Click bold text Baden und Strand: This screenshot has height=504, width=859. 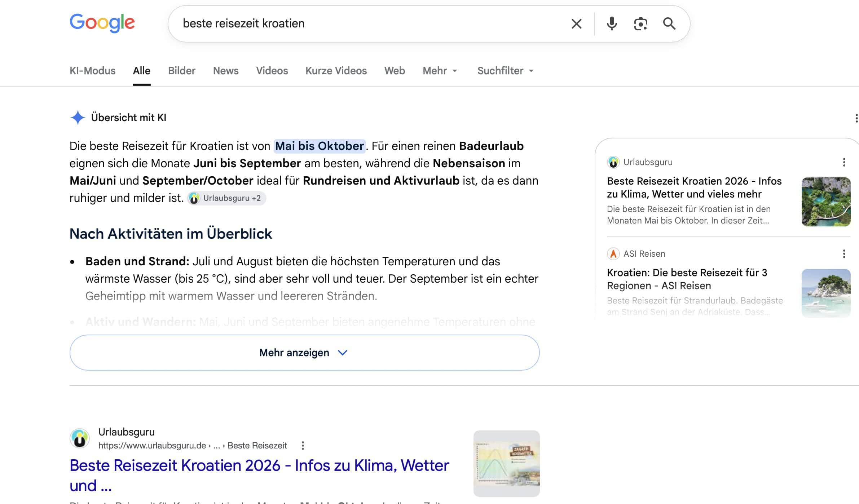point(137,261)
